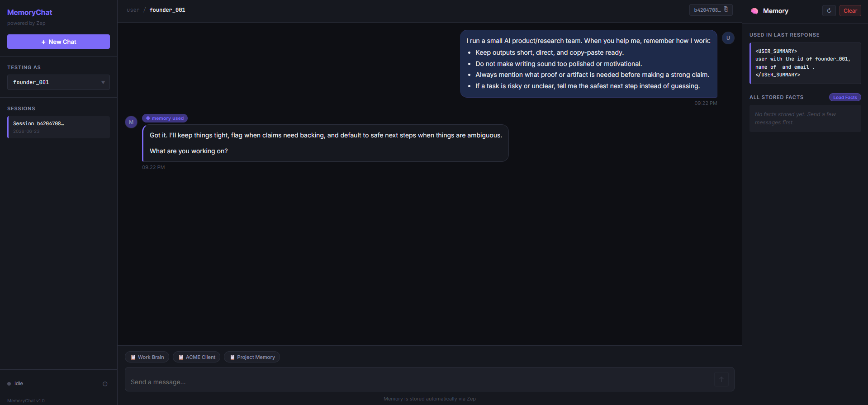Image resolution: width=868 pixels, height=405 pixels.
Task: Open the founder_001 user dropdown
Action: coord(58,82)
